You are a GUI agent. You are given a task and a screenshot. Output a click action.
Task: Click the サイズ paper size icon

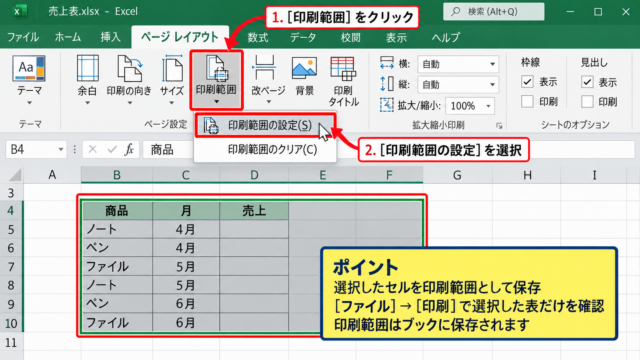[172, 68]
